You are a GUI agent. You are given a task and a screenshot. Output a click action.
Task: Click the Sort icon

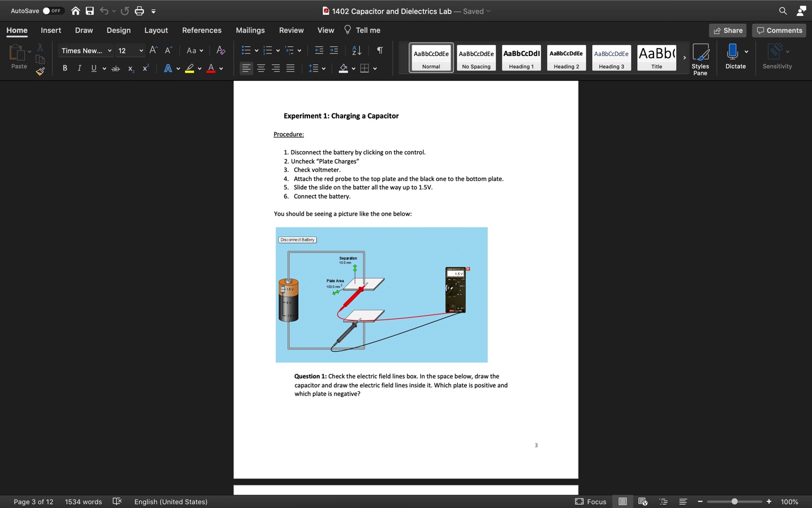356,51
